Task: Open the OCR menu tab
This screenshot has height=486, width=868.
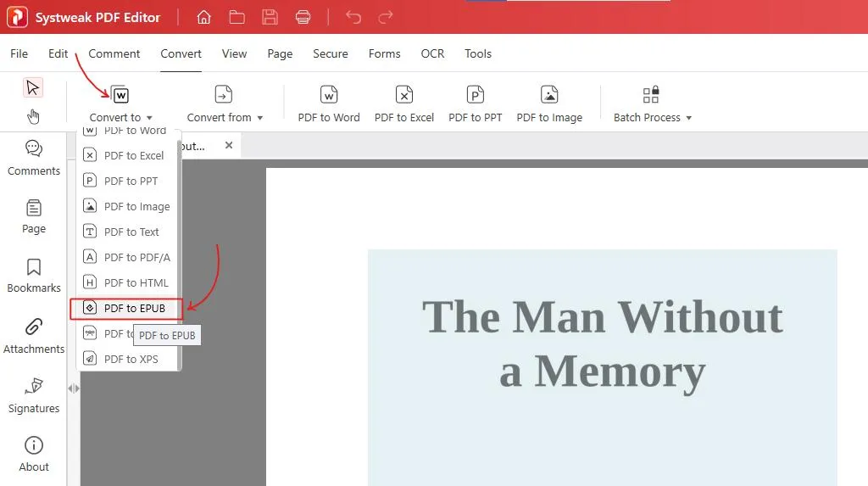Action: tap(432, 53)
